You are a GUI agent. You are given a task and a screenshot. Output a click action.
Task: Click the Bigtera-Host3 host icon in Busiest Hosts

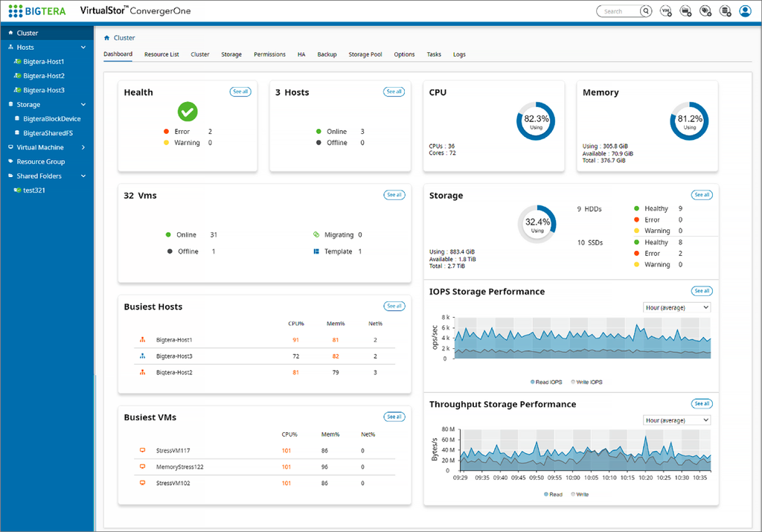point(142,356)
